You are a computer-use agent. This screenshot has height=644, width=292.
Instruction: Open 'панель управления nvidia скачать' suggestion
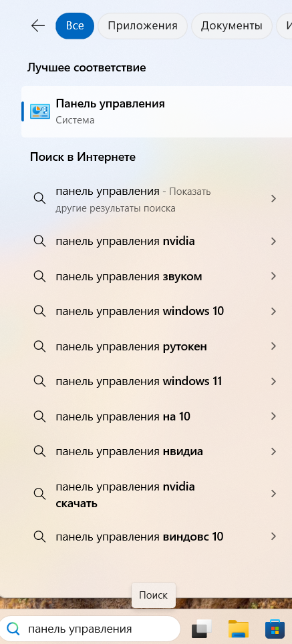pyautogui.click(x=157, y=495)
